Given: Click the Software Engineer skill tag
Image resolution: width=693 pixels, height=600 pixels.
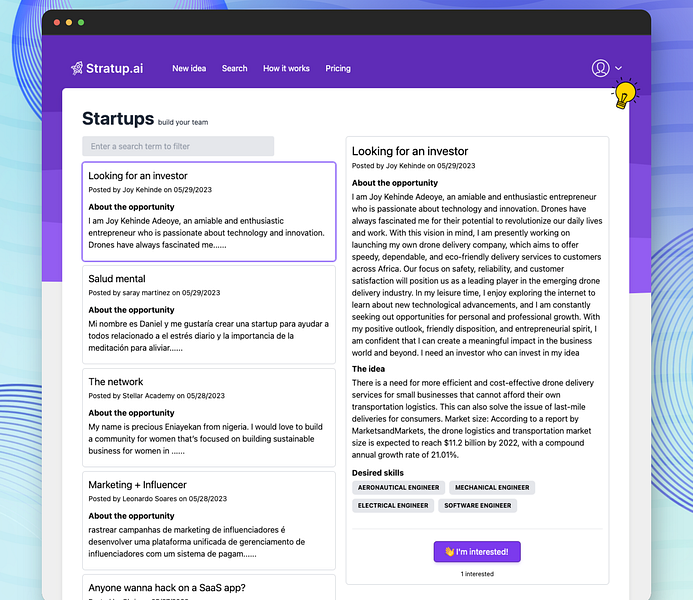Looking at the screenshot, I should tap(478, 505).
